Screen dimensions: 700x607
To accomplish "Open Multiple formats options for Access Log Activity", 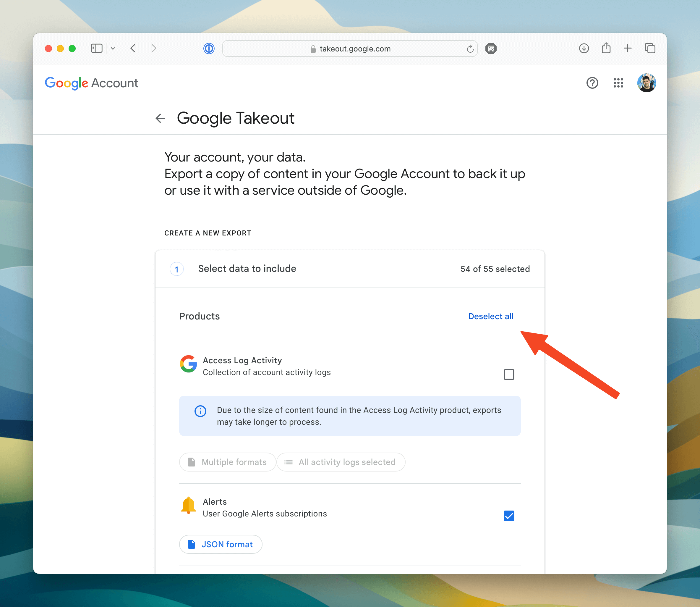I will pyautogui.click(x=227, y=462).
